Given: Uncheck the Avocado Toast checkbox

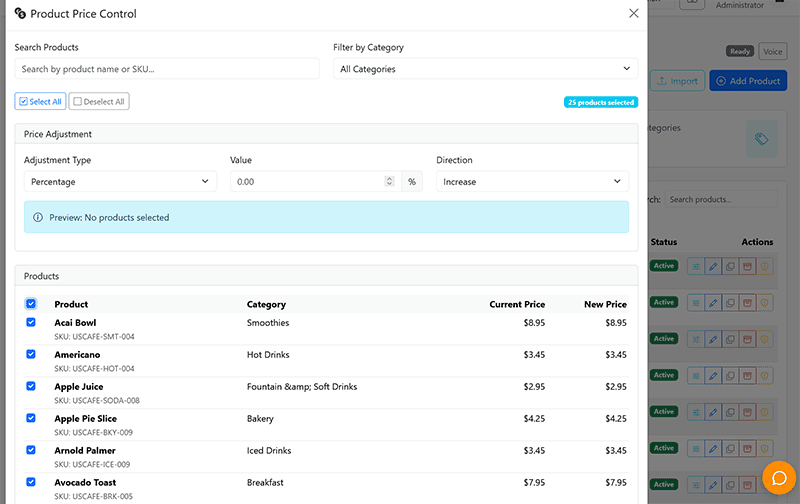Looking at the screenshot, I should tap(31, 482).
